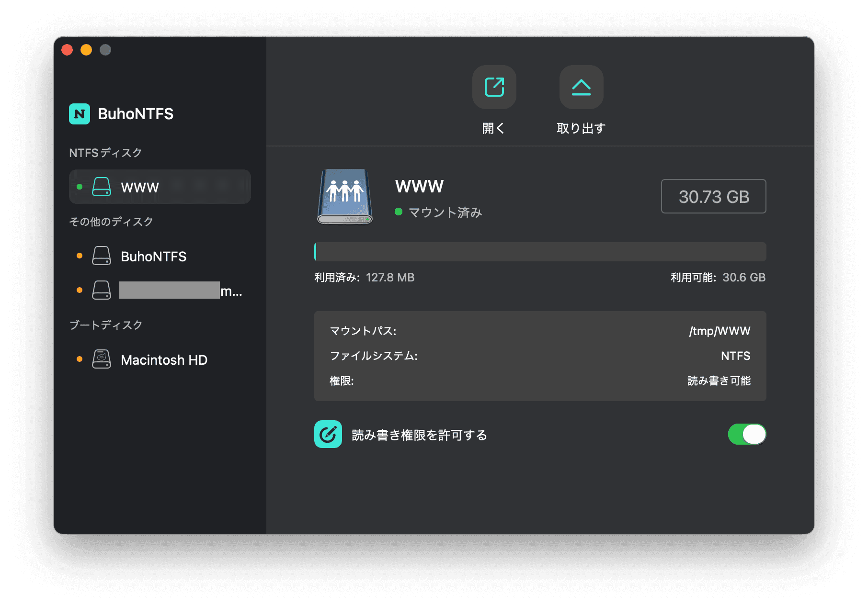Viewport: 868px width, 605px height.
Task: Disable the 読み書き権限を許可する toggle
Action: [747, 434]
